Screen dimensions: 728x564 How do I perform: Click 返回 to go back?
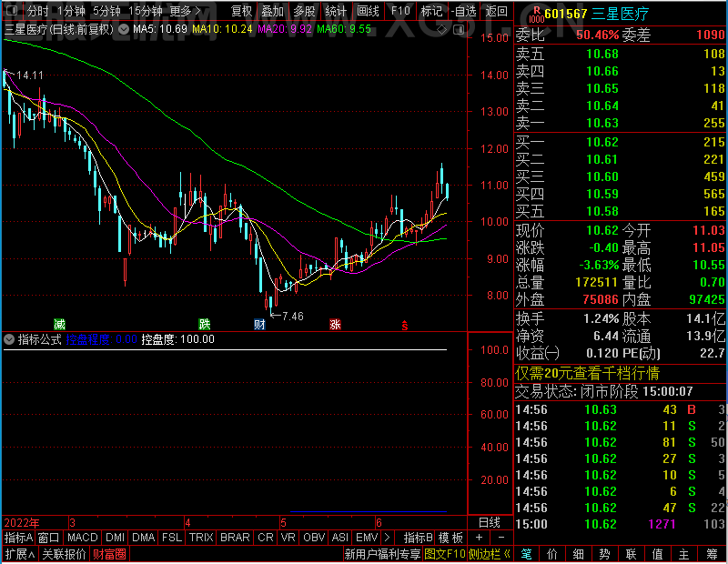[496, 11]
